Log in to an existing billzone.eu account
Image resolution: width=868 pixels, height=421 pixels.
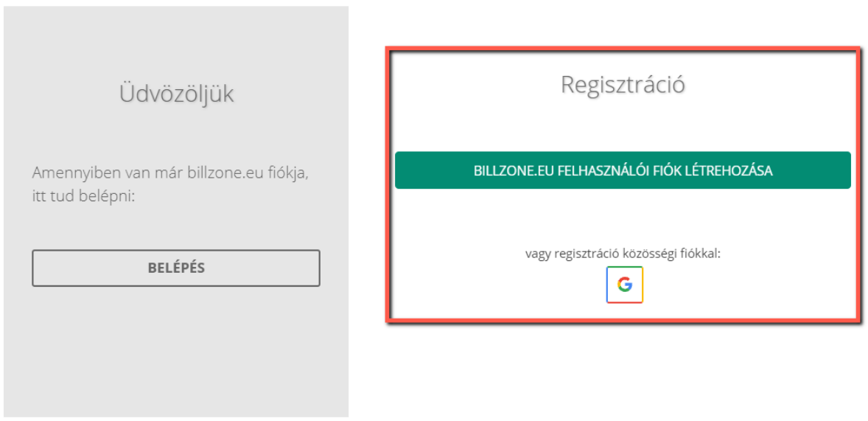[176, 268]
